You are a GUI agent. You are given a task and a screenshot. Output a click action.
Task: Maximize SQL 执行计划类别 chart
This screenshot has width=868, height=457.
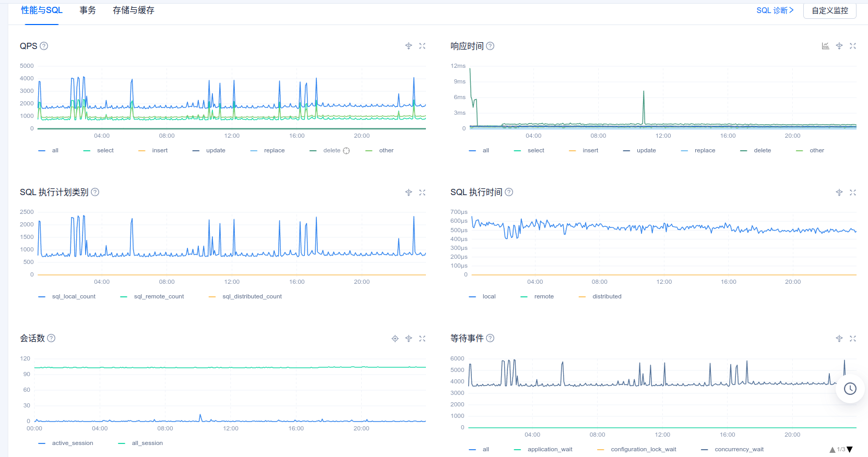422,193
